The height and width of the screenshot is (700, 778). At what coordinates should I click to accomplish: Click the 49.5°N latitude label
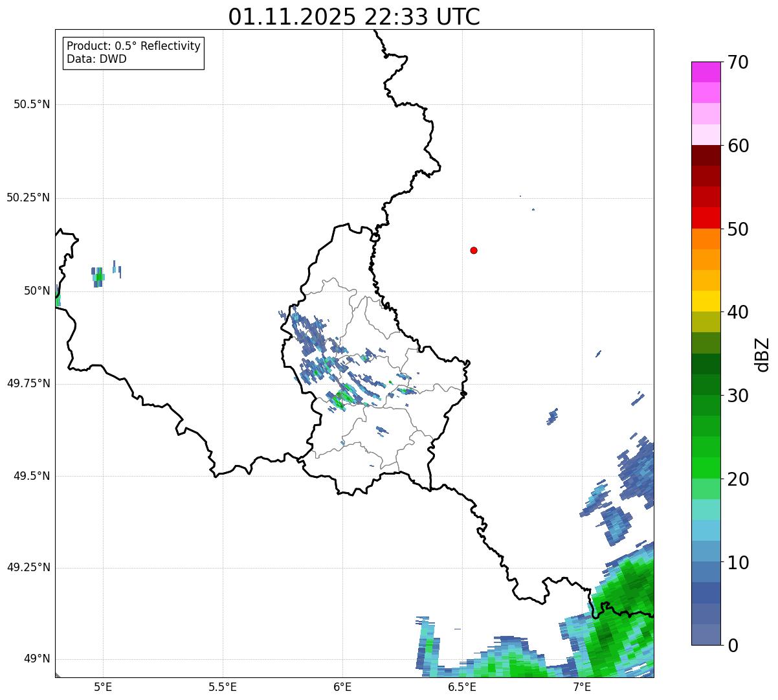(x=32, y=476)
